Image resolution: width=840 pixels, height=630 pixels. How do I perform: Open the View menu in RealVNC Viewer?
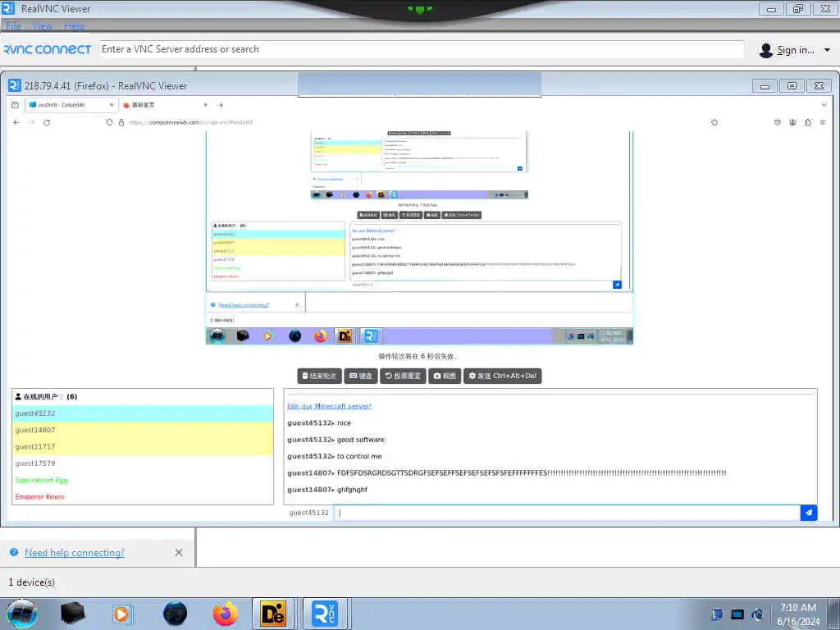(43, 25)
